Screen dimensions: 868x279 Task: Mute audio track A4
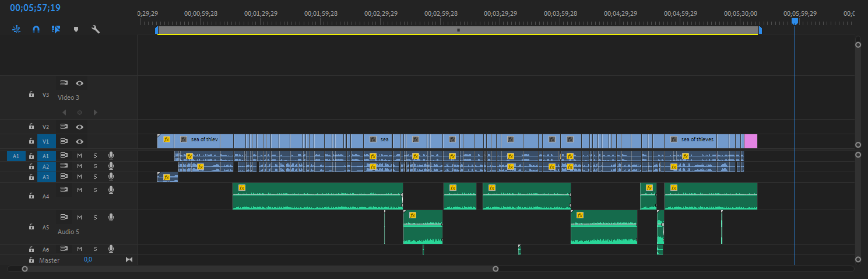click(x=79, y=190)
